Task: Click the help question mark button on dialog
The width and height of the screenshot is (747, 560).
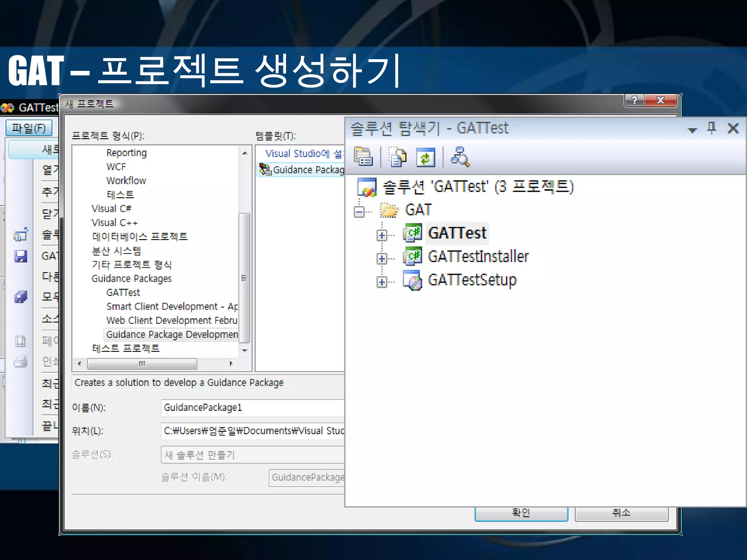Action: [634, 100]
